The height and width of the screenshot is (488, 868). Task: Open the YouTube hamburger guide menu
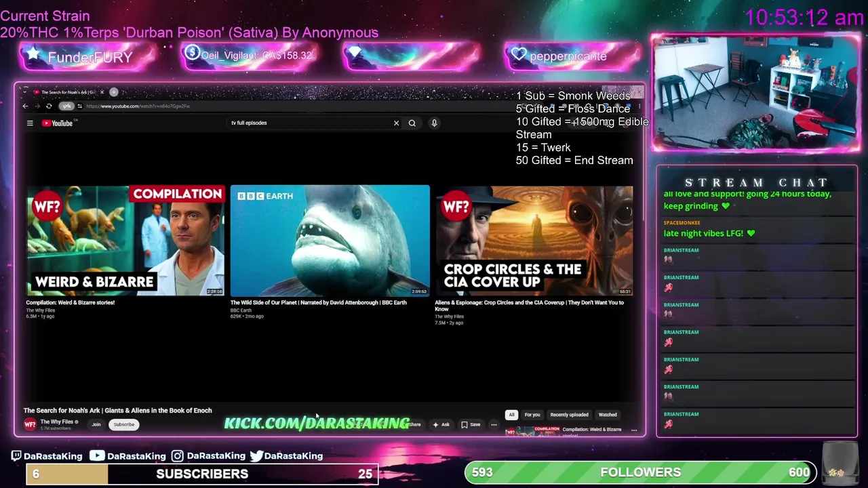pos(30,123)
